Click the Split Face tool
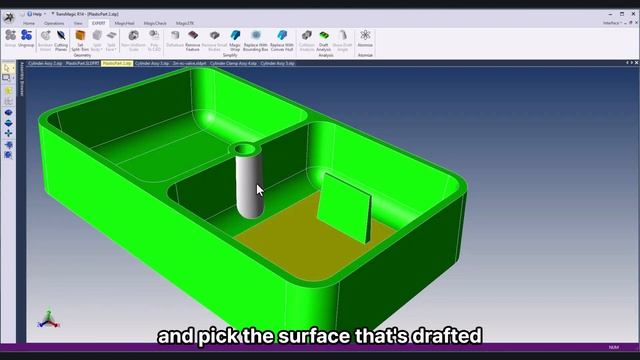 coord(111,41)
